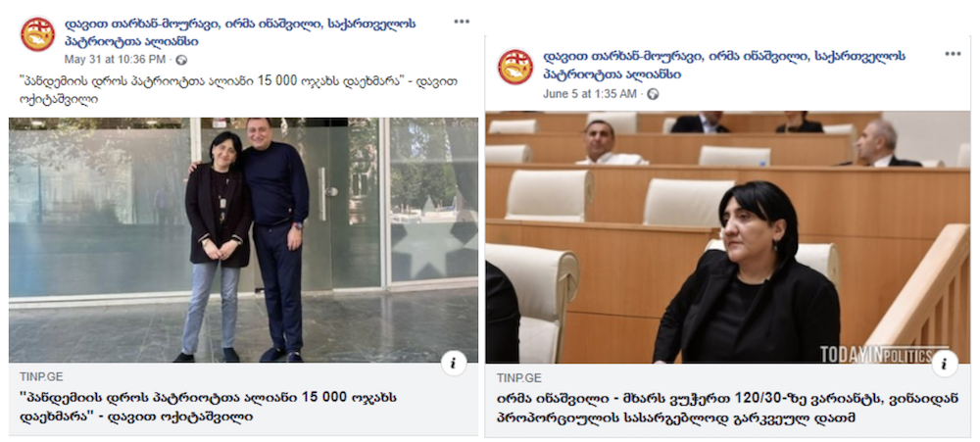This screenshot has height=442, width=980.
Task: Open the three-dot menu on the June 5 post
Action: [953, 54]
